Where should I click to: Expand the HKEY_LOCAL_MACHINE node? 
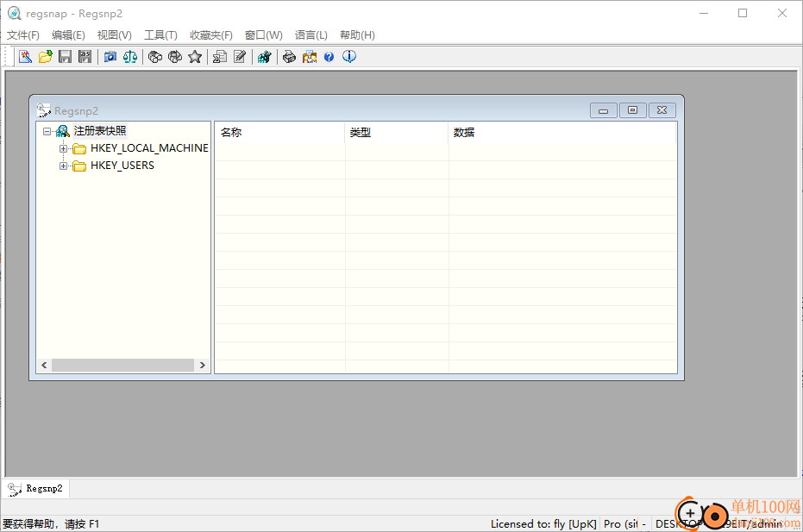[64, 148]
